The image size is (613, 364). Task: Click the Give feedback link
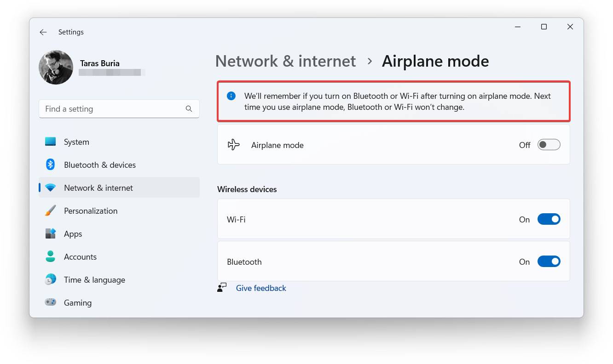tap(260, 288)
